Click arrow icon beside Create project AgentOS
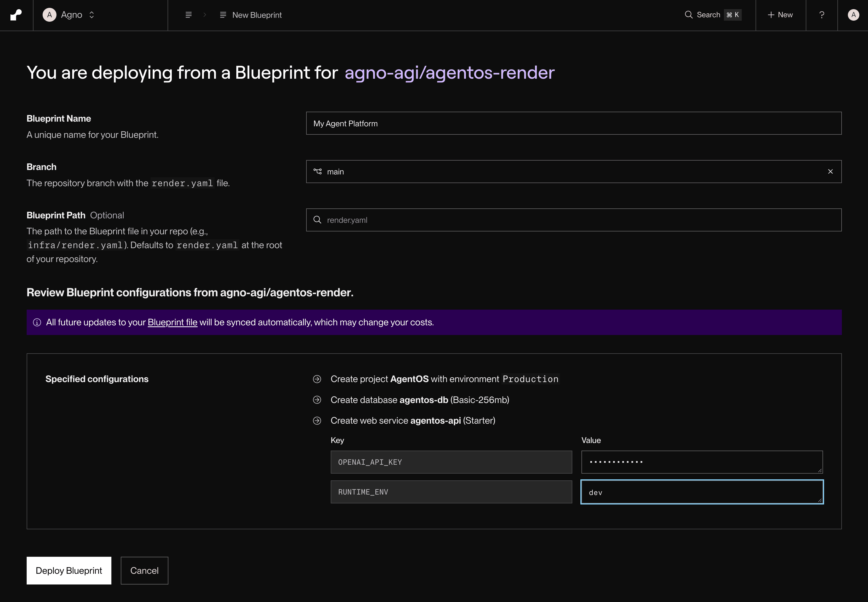868x602 pixels. click(x=317, y=379)
